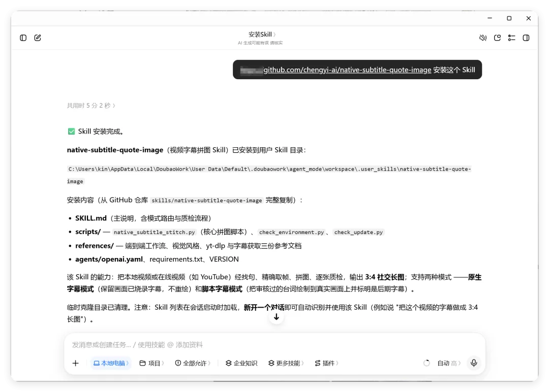This screenshot has height=392, width=549.
Task: Toggle the right side panel icon
Action: [x=526, y=38]
